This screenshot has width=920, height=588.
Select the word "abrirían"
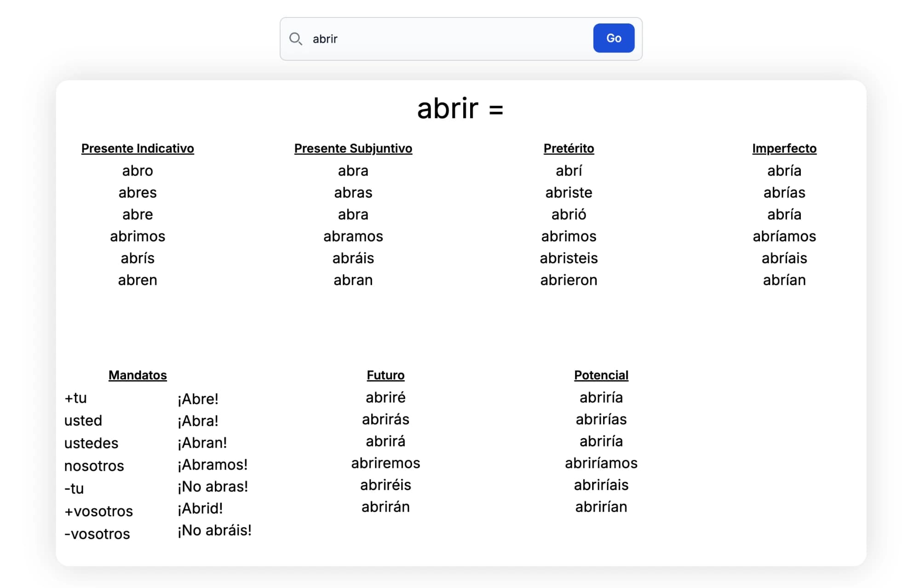(x=601, y=507)
